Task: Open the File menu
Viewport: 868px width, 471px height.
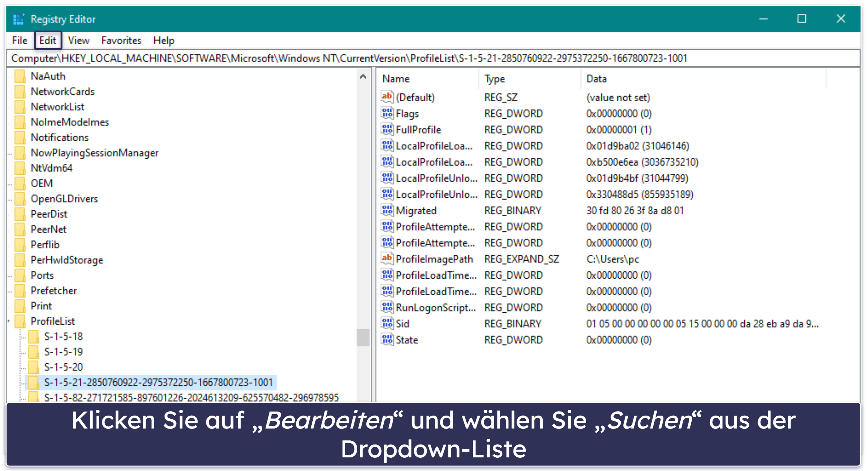Action: pos(19,40)
